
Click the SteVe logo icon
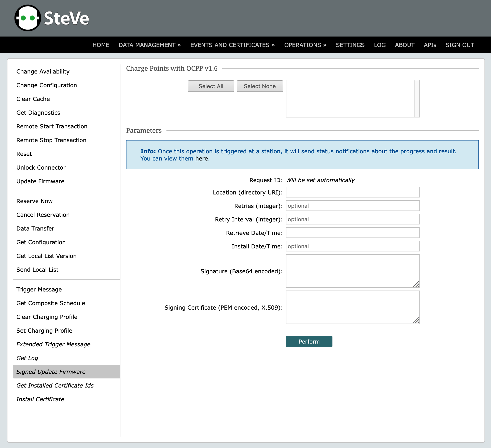coord(27,18)
